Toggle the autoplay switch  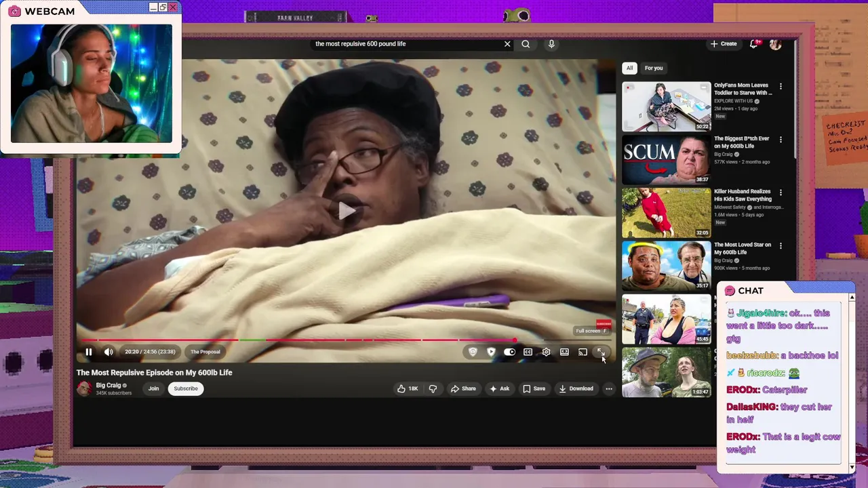coord(509,352)
